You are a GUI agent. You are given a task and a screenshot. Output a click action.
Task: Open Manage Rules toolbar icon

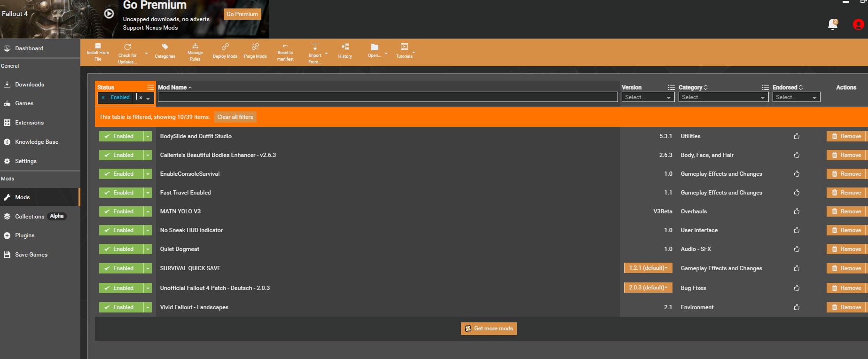click(195, 46)
